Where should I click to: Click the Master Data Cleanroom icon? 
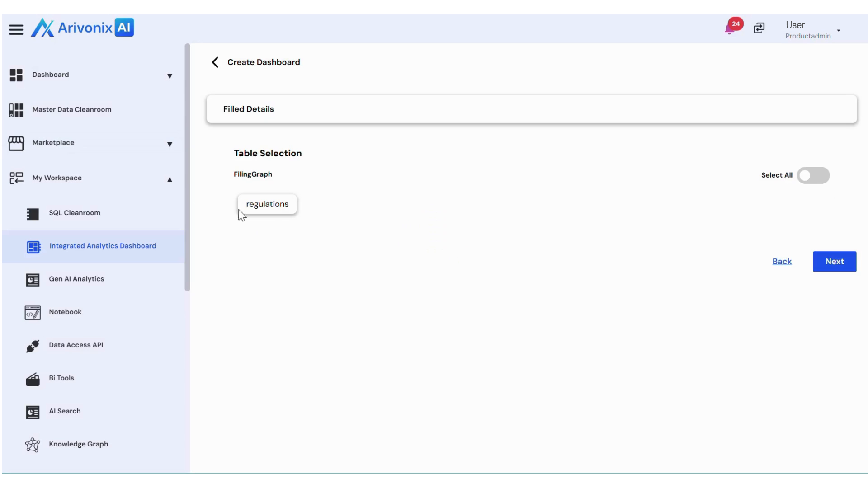[16, 110]
